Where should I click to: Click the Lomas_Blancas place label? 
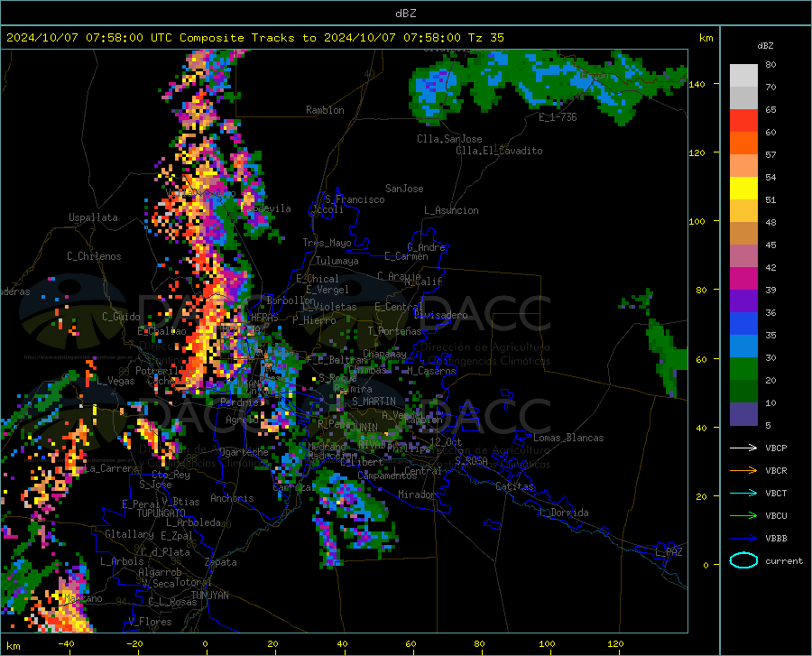point(568,438)
